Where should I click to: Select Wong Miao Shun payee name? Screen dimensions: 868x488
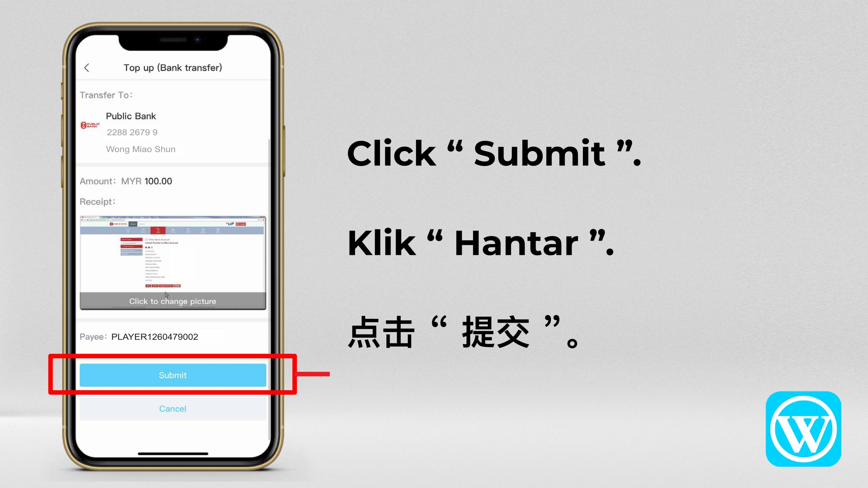[x=141, y=149]
